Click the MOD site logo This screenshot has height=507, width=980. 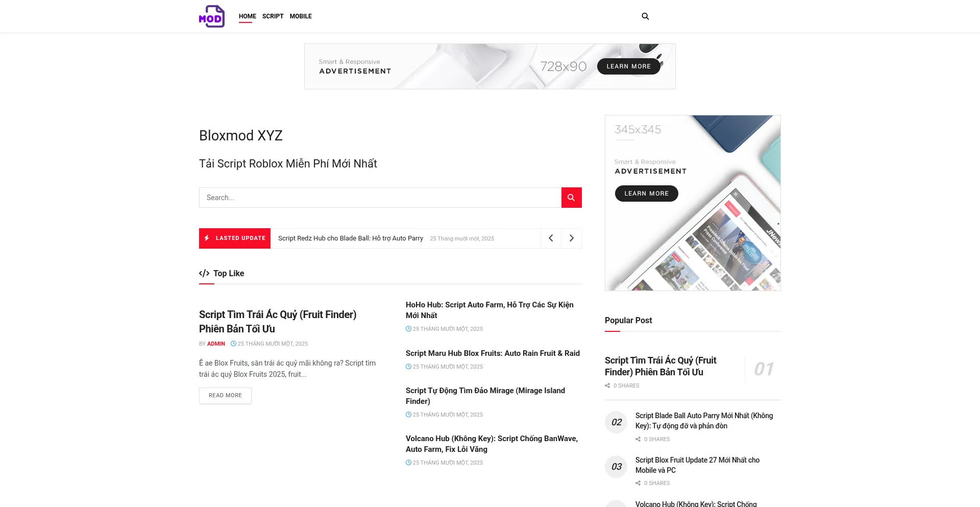(x=212, y=16)
